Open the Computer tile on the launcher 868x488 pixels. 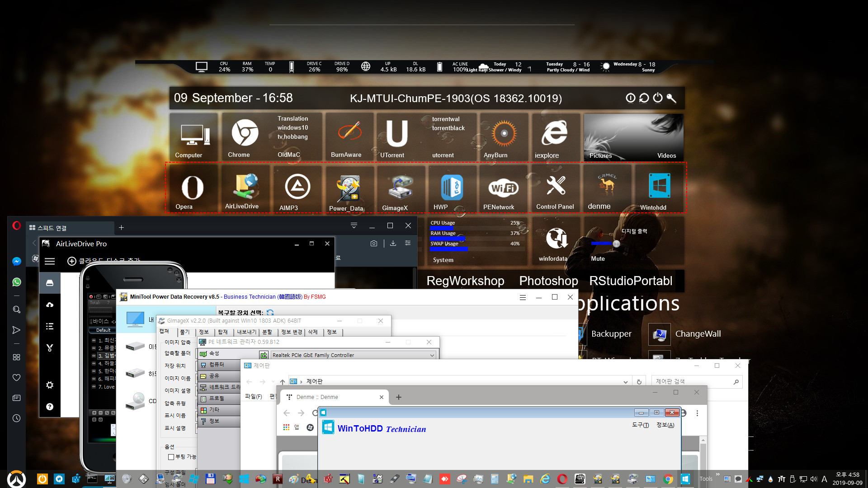(194, 136)
